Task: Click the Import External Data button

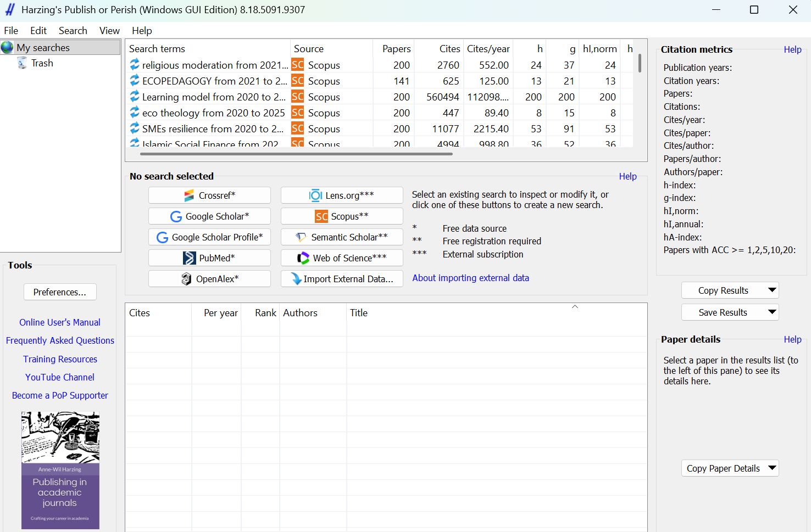Action: point(342,279)
